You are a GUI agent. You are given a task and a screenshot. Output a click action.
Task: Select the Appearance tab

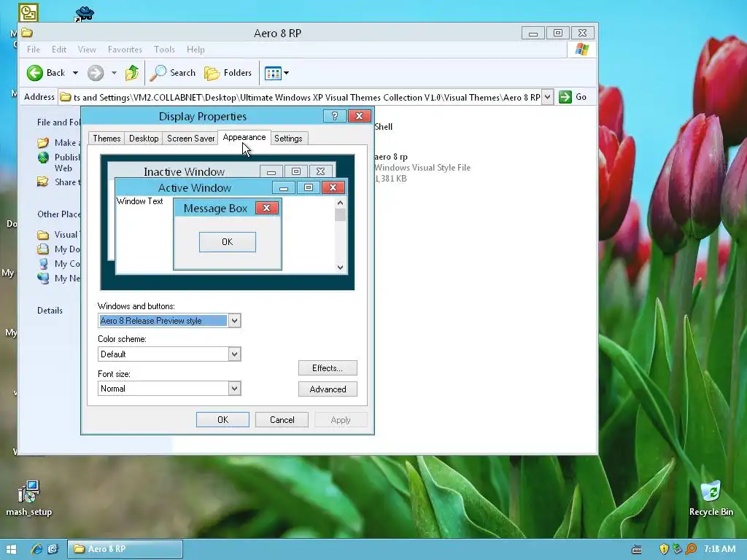click(x=244, y=137)
